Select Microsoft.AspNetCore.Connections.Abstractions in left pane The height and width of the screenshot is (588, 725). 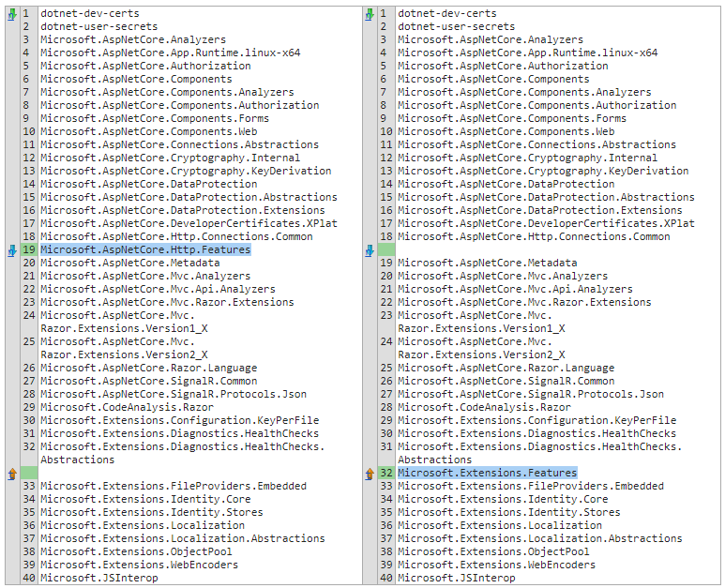(x=179, y=144)
